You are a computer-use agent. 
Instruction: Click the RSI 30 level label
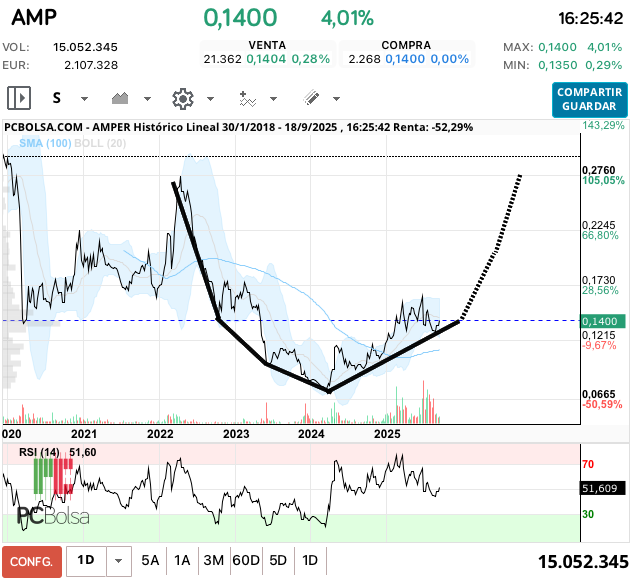point(588,515)
